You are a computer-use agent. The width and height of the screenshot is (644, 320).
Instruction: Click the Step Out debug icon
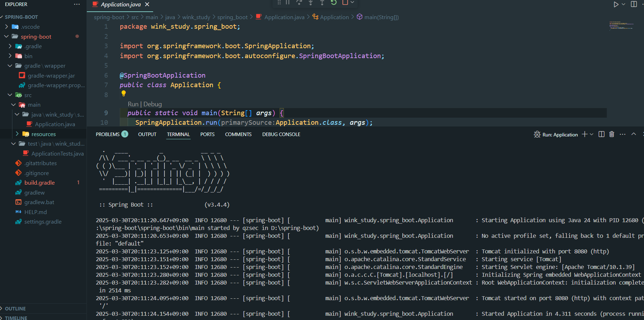pyautogui.click(x=322, y=2)
